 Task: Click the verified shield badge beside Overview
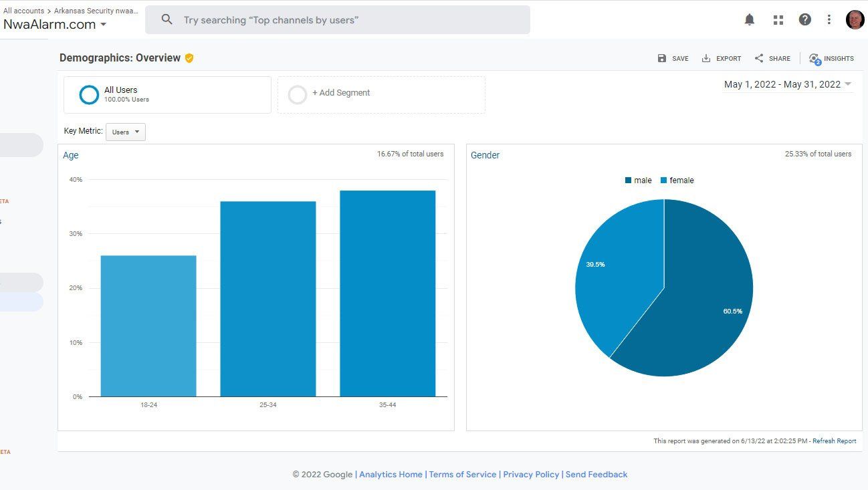coord(189,58)
